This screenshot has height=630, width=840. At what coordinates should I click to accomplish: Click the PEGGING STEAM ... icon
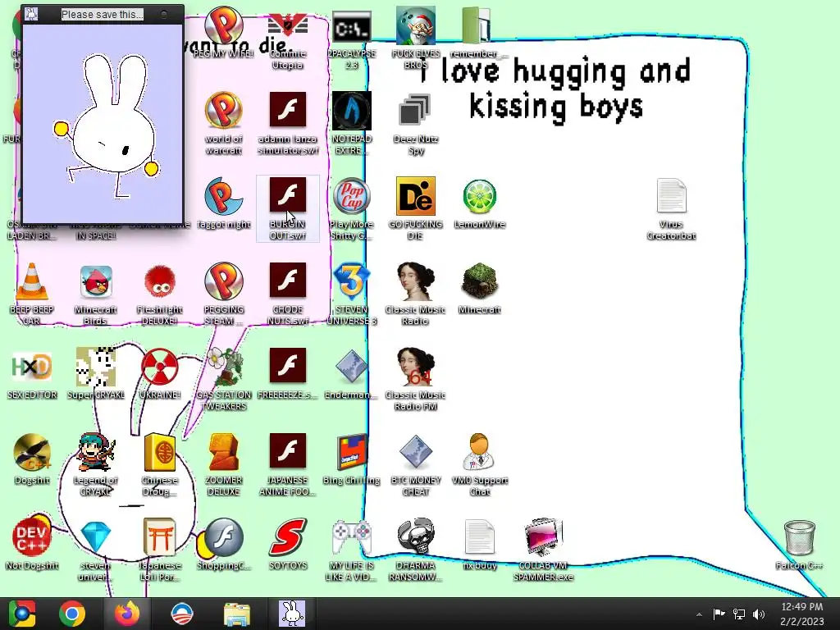coord(223,294)
